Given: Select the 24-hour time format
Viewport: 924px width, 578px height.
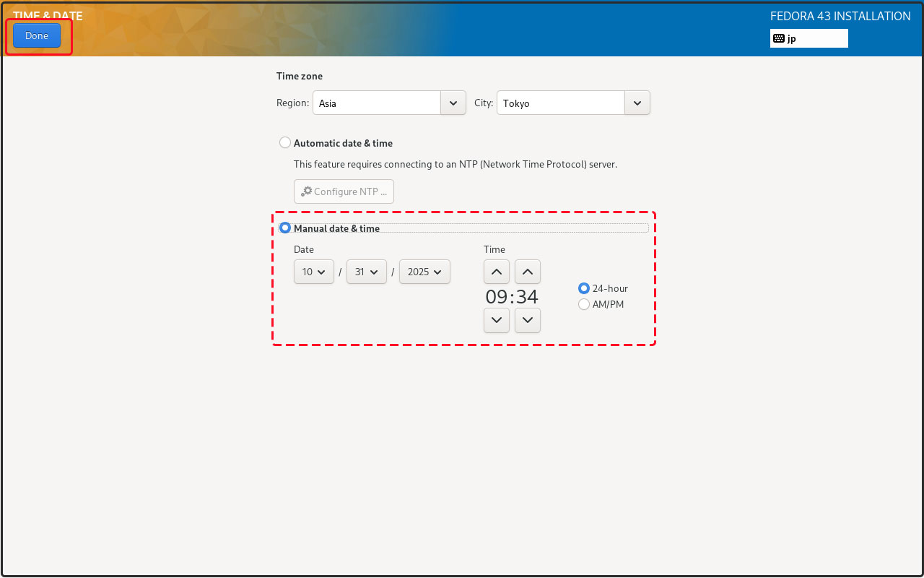Looking at the screenshot, I should pyautogui.click(x=584, y=288).
